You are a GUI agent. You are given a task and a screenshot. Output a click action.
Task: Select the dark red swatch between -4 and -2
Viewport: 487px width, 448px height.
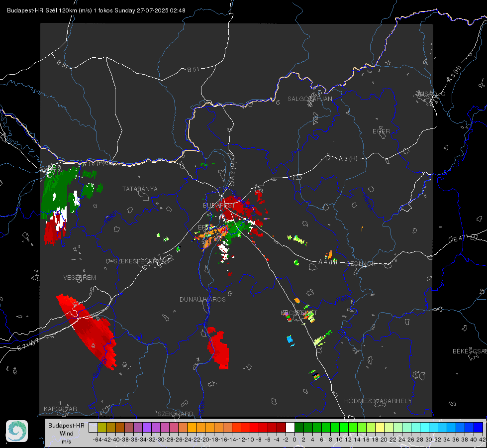pyautogui.click(x=281, y=427)
